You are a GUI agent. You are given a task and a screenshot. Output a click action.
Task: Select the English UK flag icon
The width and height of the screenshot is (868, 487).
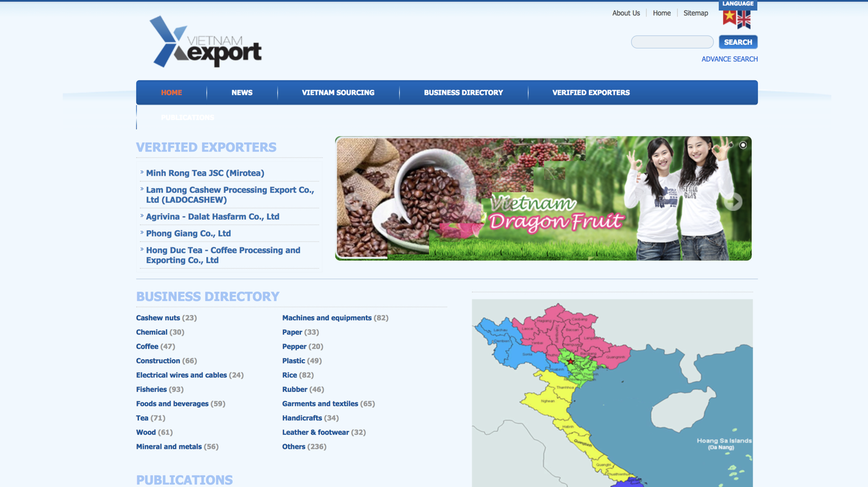coord(744,20)
